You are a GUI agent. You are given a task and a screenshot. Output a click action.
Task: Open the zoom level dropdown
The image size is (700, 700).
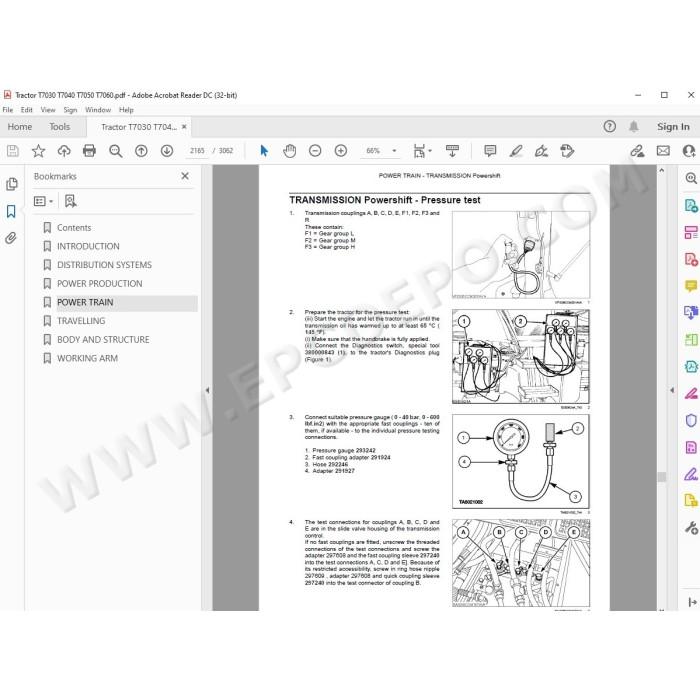tap(394, 151)
